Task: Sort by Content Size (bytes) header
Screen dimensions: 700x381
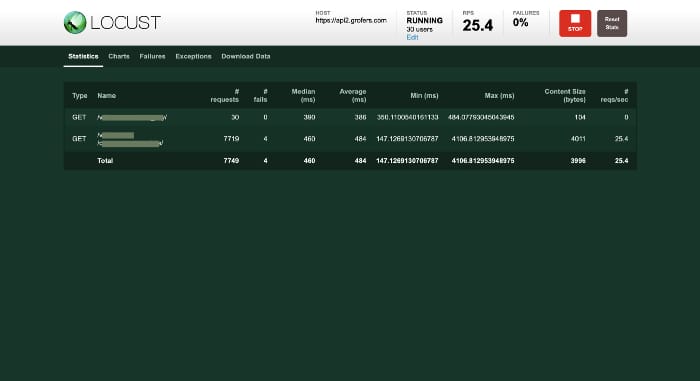Action: [x=565, y=96]
